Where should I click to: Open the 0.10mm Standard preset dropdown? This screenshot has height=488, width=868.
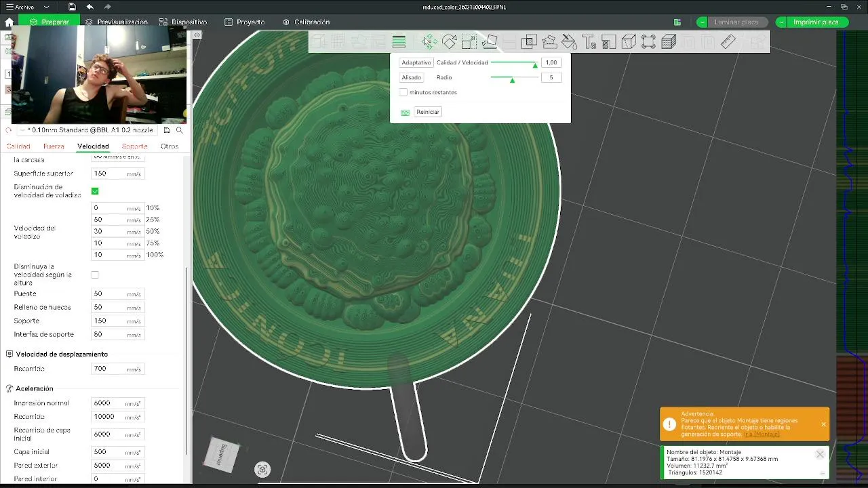click(87, 130)
